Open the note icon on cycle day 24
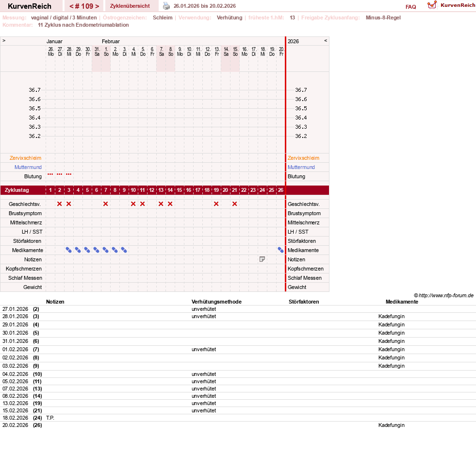Viewport: 476px width, 476px height. 263,259
